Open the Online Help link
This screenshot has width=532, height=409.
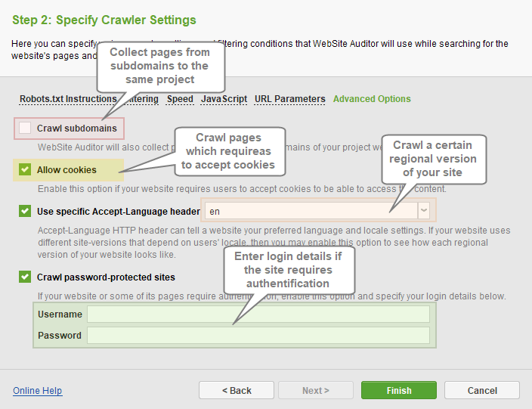(x=37, y=391)
